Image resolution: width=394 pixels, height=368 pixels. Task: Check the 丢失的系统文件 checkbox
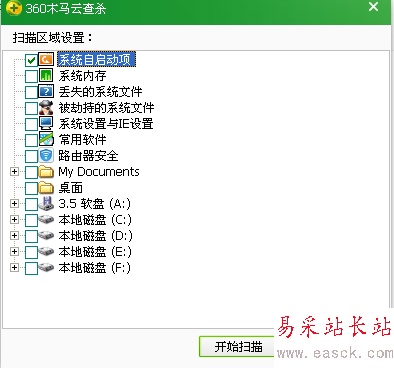coord(31,92)
